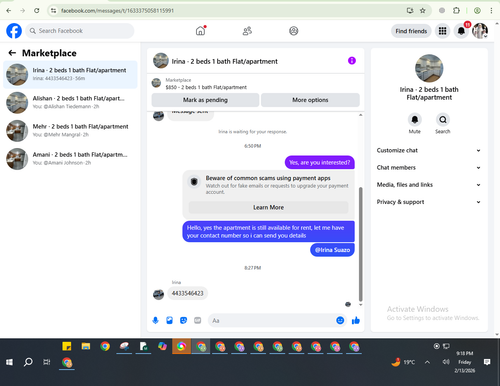Click the browser address bar URL
The height and width of the screenshot is (386, 500).
[117, 11]
